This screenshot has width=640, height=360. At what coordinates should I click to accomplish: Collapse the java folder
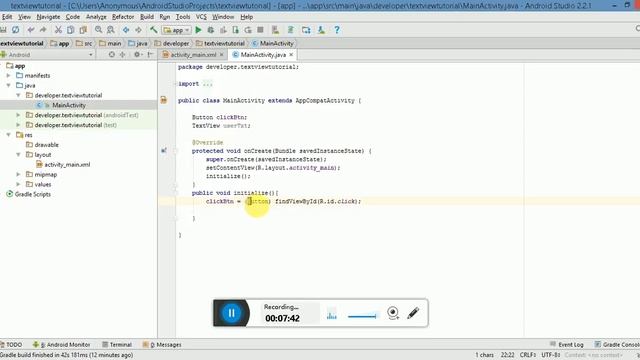pyautogui.click(x=9, y=85)
